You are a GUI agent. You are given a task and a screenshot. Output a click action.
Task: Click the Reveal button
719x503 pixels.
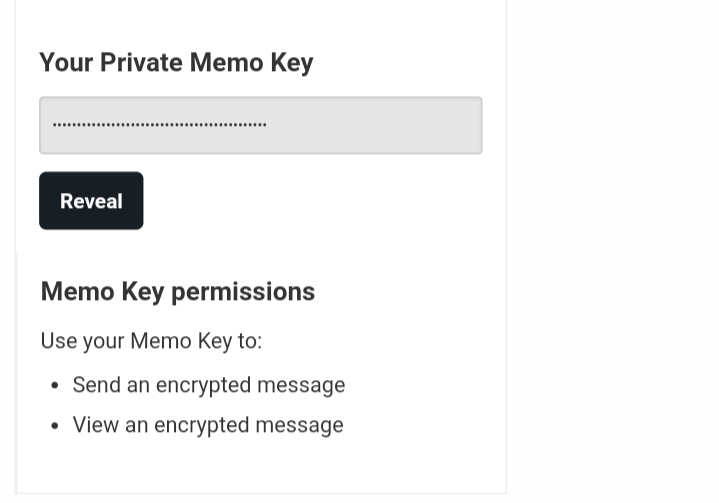point(91,201)
